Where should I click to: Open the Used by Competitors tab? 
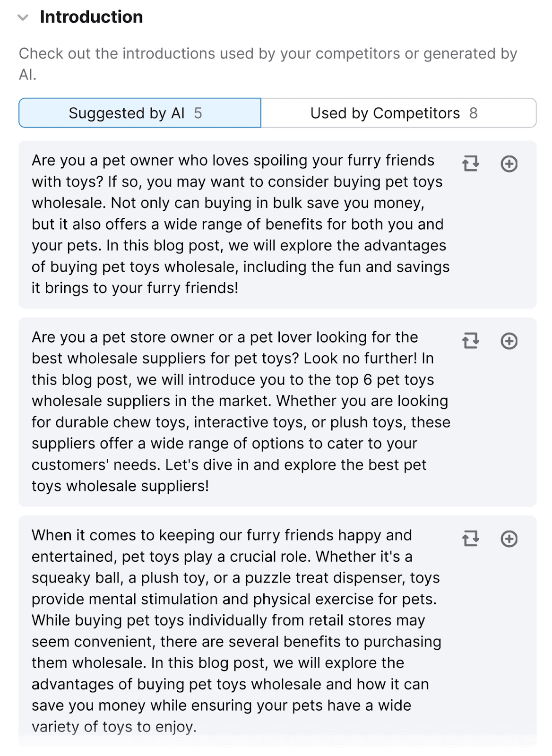pos(398,113)
